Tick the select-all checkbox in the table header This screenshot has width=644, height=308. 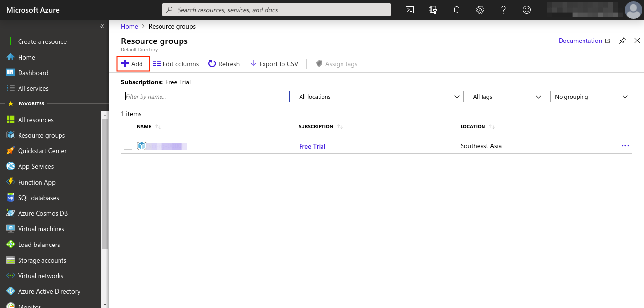coord(128,127)
